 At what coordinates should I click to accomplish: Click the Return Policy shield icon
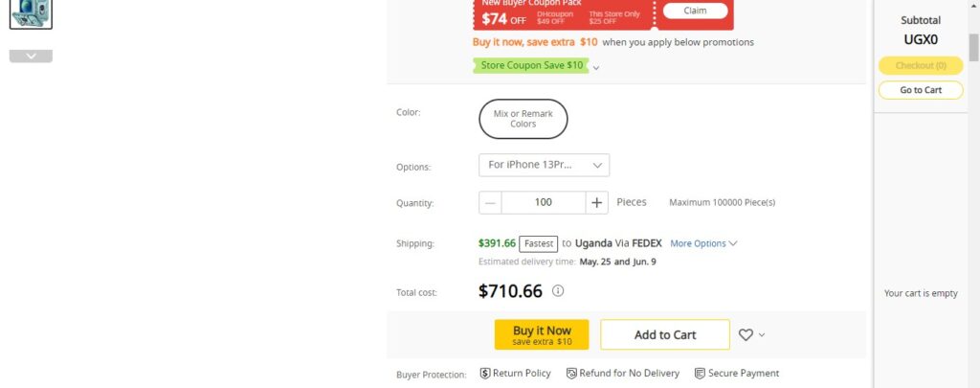coord(485,374)
